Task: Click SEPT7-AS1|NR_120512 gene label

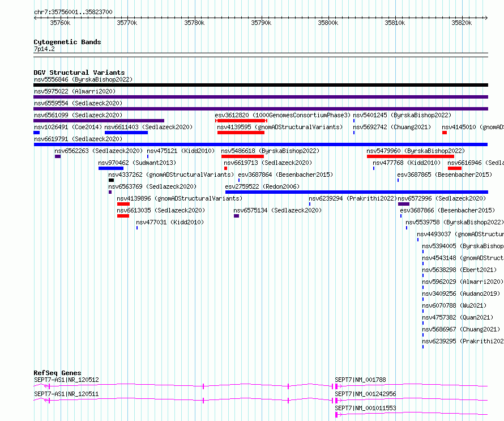Action: click(66, 380)
